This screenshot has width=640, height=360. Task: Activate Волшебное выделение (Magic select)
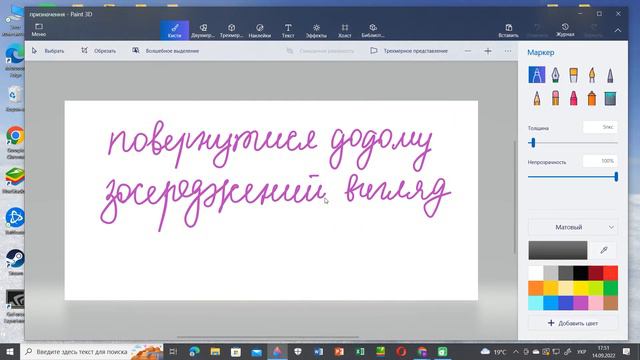[165, 51]
